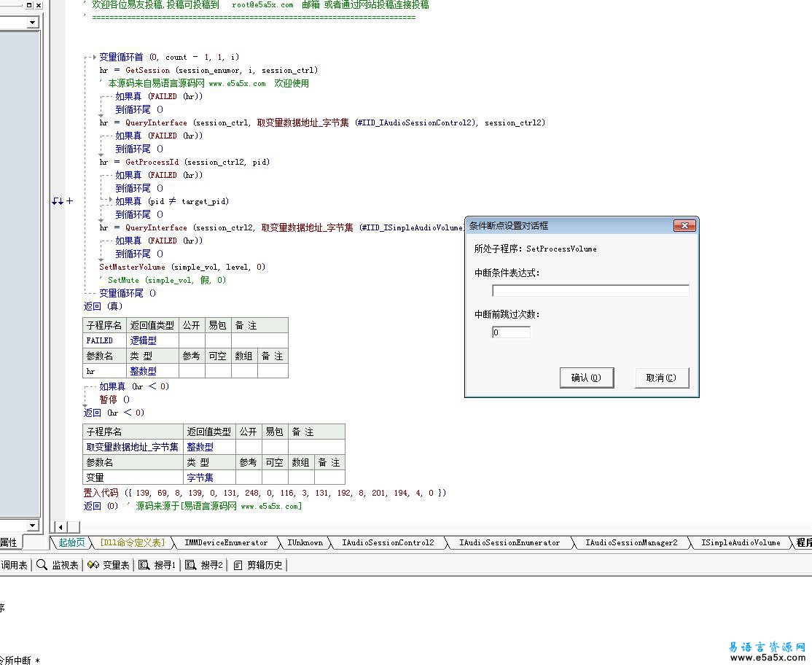Viewport: 812px width, 667px height.
Task: Open the 搜寻2 results icon
Action: pyautogui.click(x=190, y=565)
